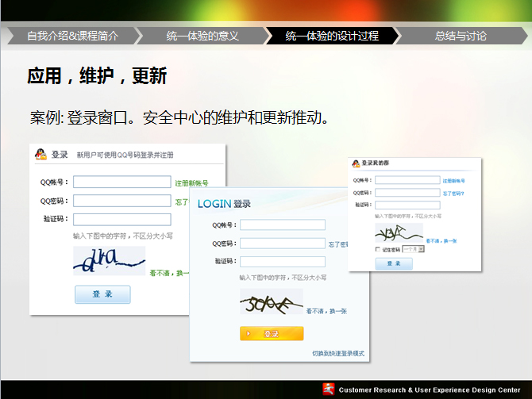The image size is (532, 399).
Task: Click the 应用，维护，更新 slide title
Action: pyautogui.click(x=97, y=75)
